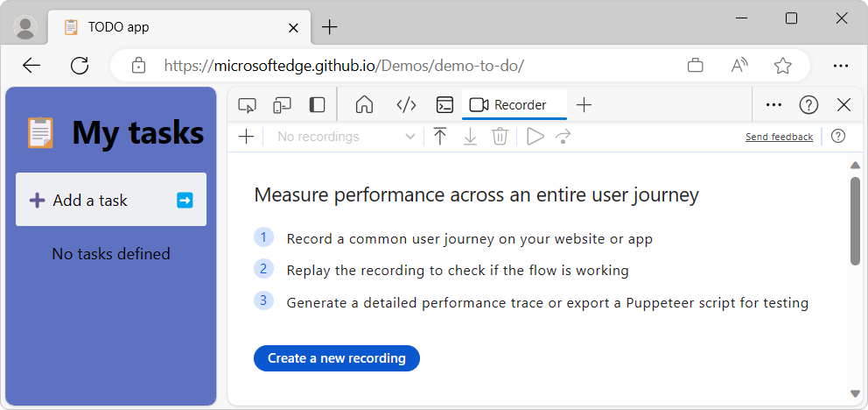Click the briefcase icon in the address bar
868x410 pixels.
[x=695, y=66]
